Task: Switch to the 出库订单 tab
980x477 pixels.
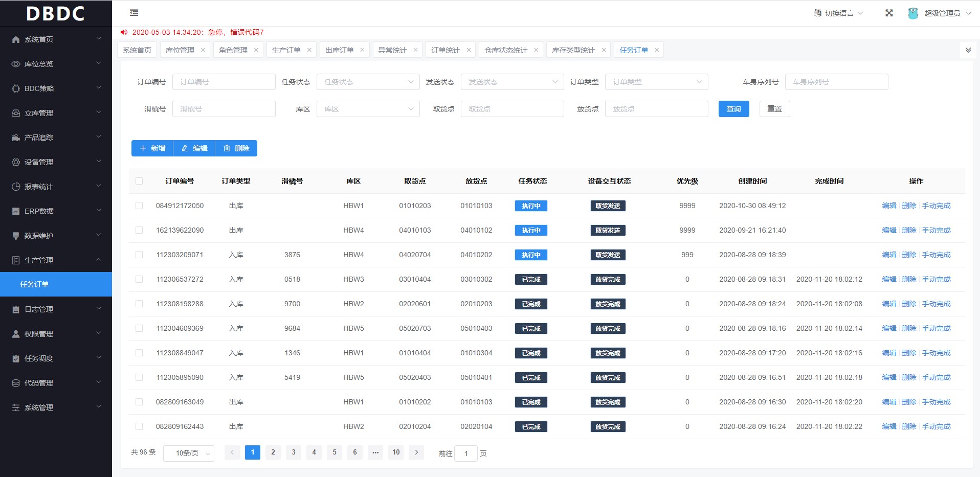Action: coord(340,50)
